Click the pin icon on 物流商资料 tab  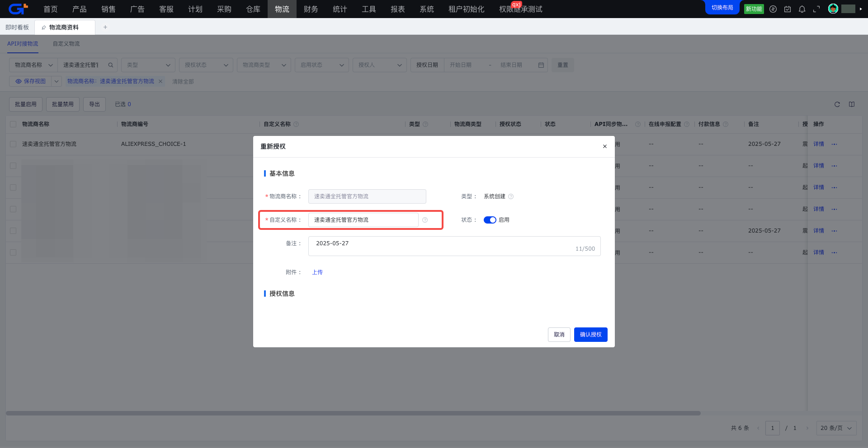(x=44, y=28)
